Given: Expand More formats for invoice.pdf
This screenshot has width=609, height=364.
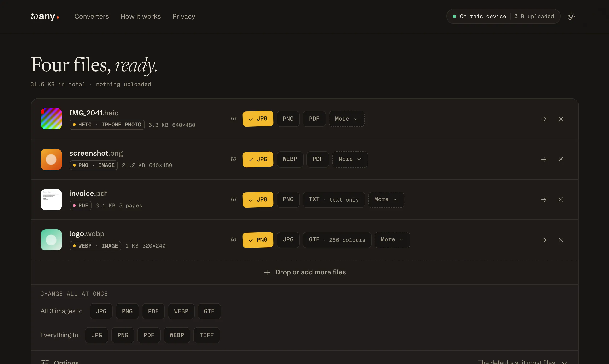Looking at the screenshot, I should (x=386, y=200).
